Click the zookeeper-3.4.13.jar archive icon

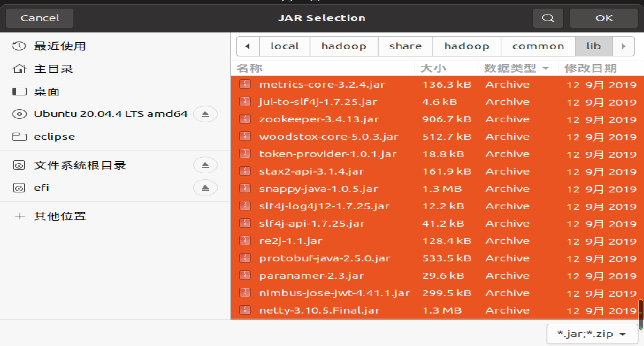click(x=245, y=119)
